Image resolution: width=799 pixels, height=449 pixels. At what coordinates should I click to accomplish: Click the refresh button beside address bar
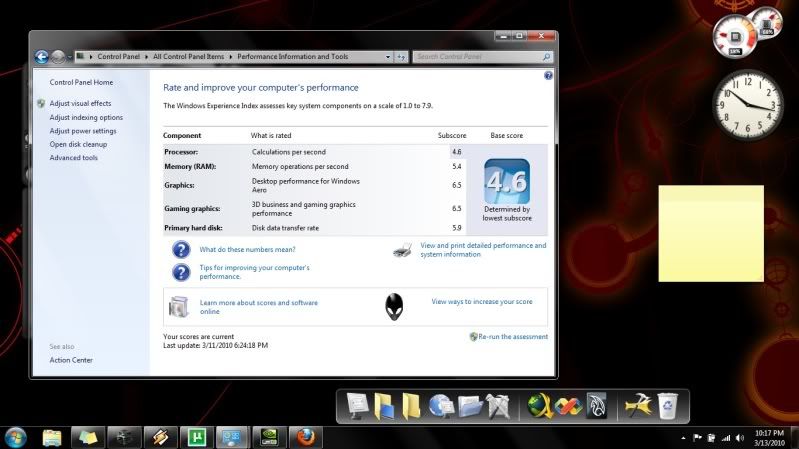tap(401, 57)
